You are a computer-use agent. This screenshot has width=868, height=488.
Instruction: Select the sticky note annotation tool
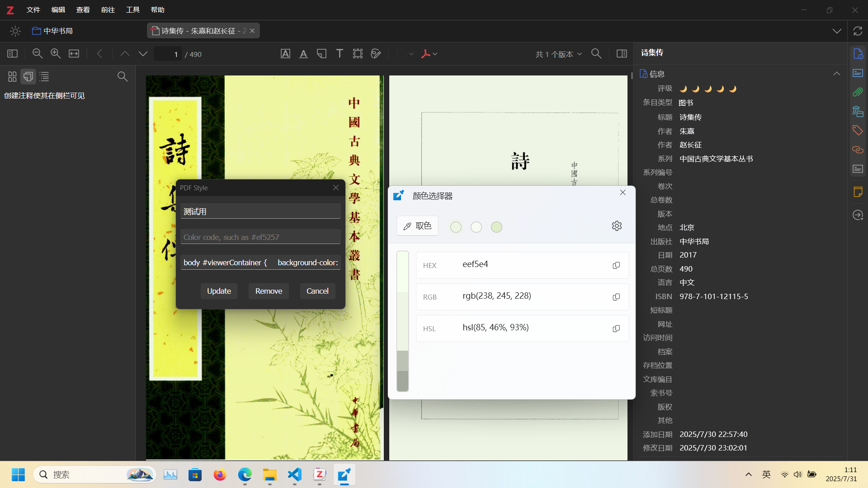tap(321, 54)
